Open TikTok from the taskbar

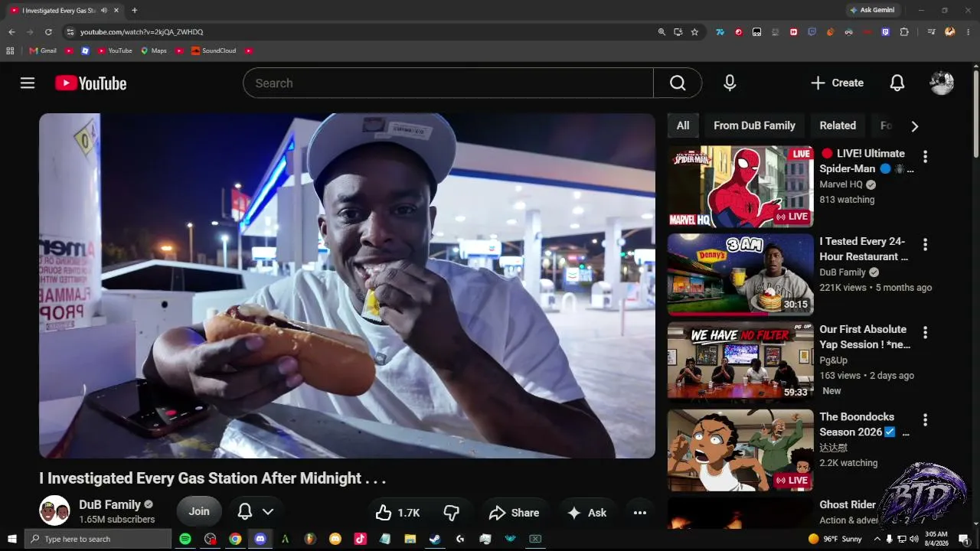[x=360, y=539]
